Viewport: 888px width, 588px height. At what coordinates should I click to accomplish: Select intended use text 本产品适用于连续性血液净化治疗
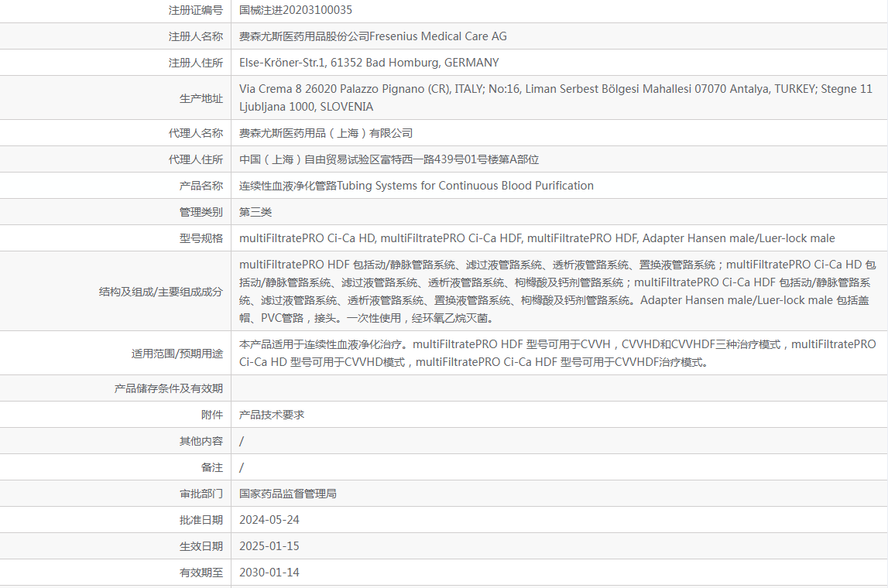click(557, 353)
